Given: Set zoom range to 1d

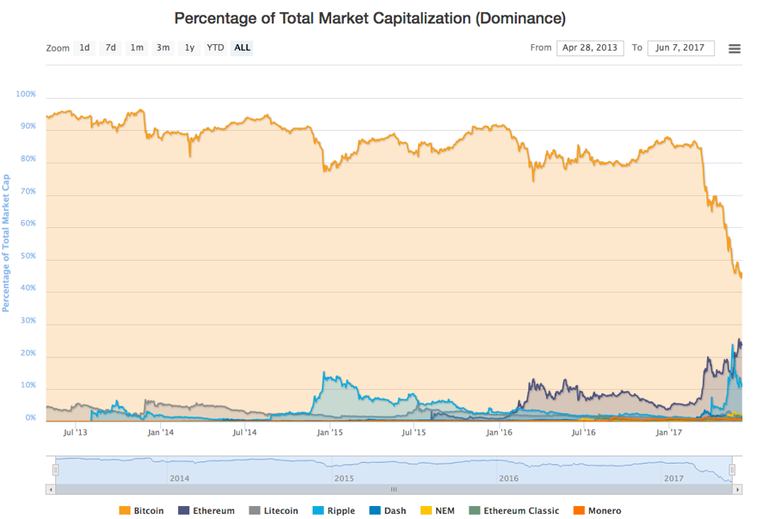Looking at the screenshot, I should [85, 48].
